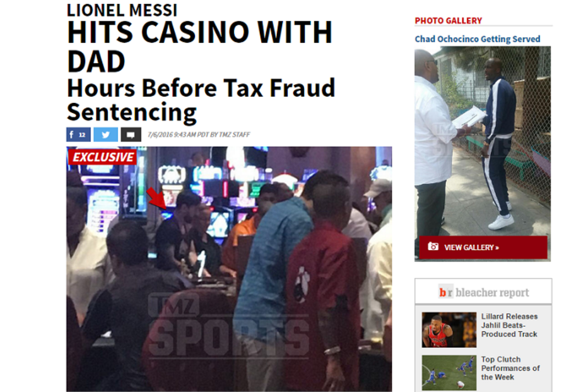Click the TMZ Sports watermark on photo
This screenshot has width=588, height=392.
pos(229,324)
